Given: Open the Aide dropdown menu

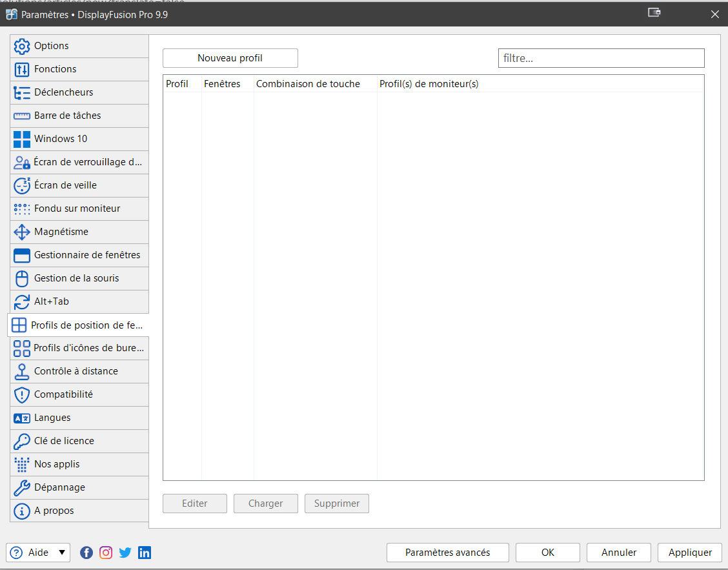Looking at the screenshot, I should pos(38,553).
